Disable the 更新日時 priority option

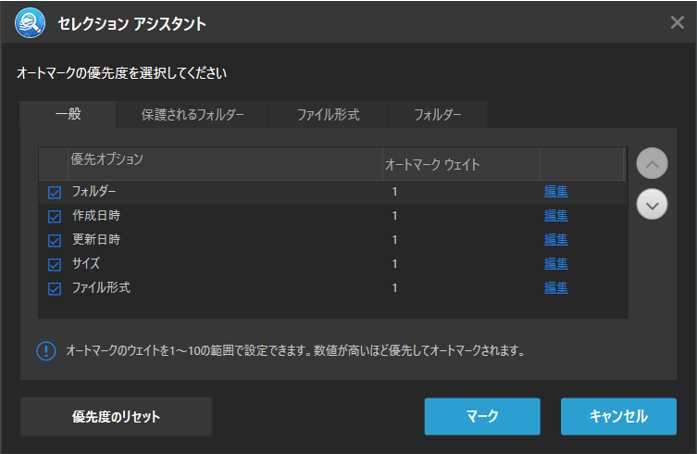[x=55, y=240]
